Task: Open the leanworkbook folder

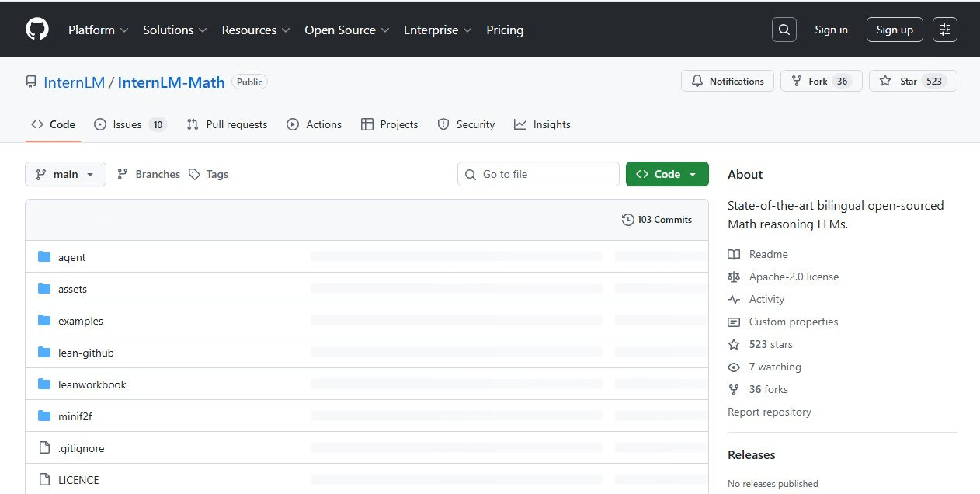Action: 92,384
